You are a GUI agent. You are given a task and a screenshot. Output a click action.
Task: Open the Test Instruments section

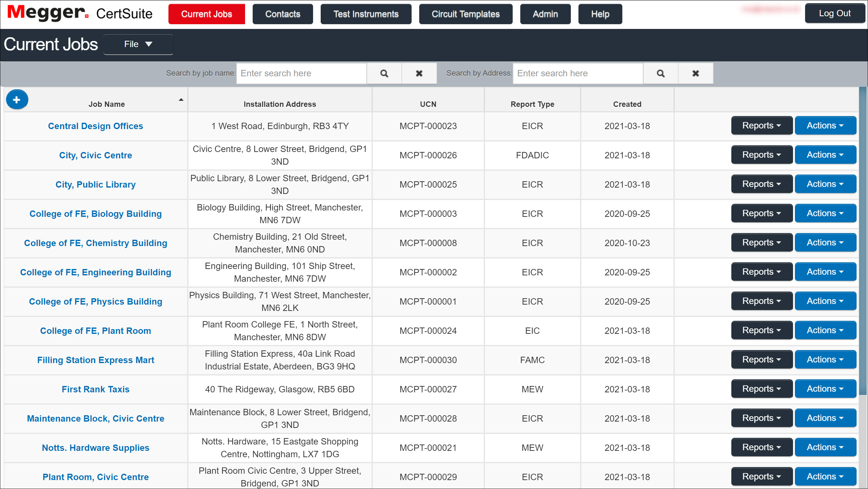click(366, 14)
